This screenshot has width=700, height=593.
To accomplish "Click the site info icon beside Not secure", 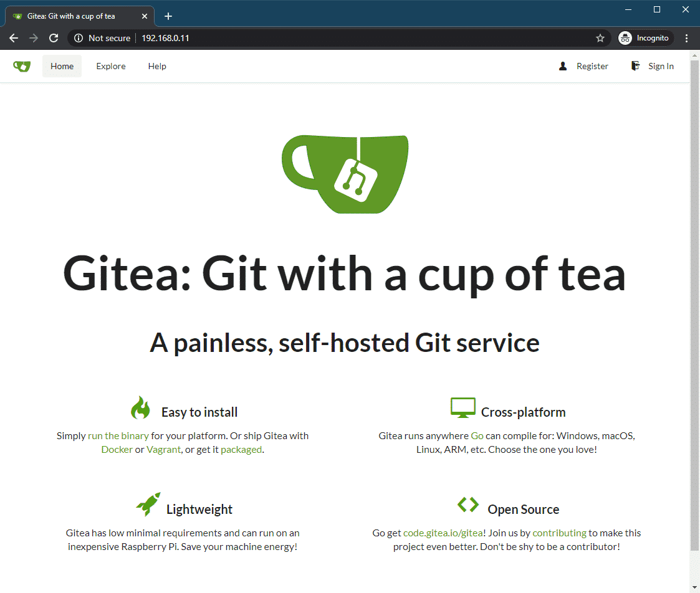I will point(79,38).
